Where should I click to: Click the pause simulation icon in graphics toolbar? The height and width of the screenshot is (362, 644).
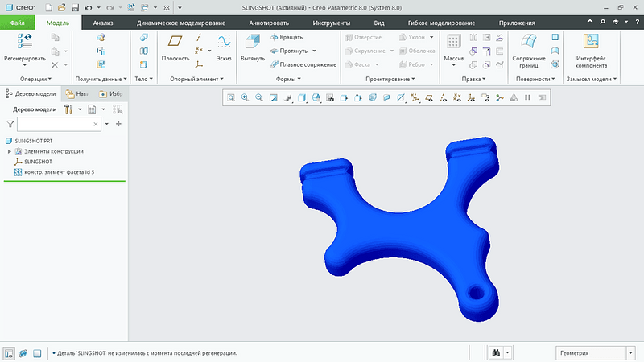pos(528,97)
